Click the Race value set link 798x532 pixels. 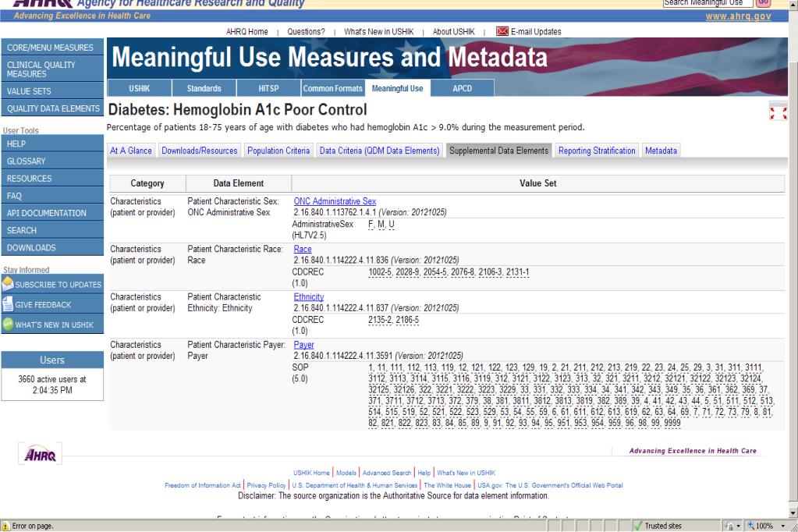(x=303, y=249)
